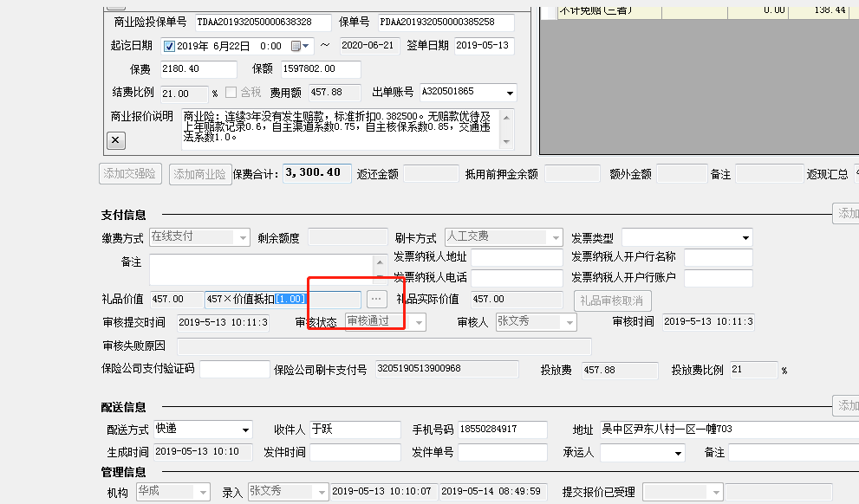Click the 保费合计 field showing 3,300.40

[x=317, y=173]
